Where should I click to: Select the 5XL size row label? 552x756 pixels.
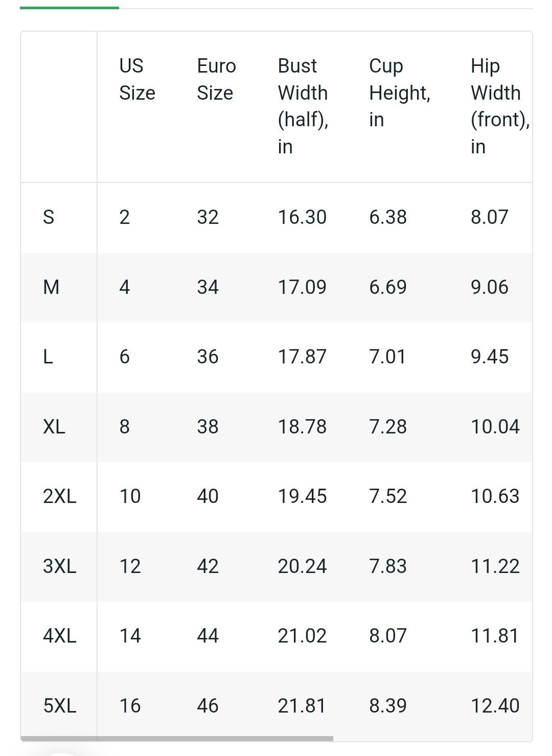point(60,706)
